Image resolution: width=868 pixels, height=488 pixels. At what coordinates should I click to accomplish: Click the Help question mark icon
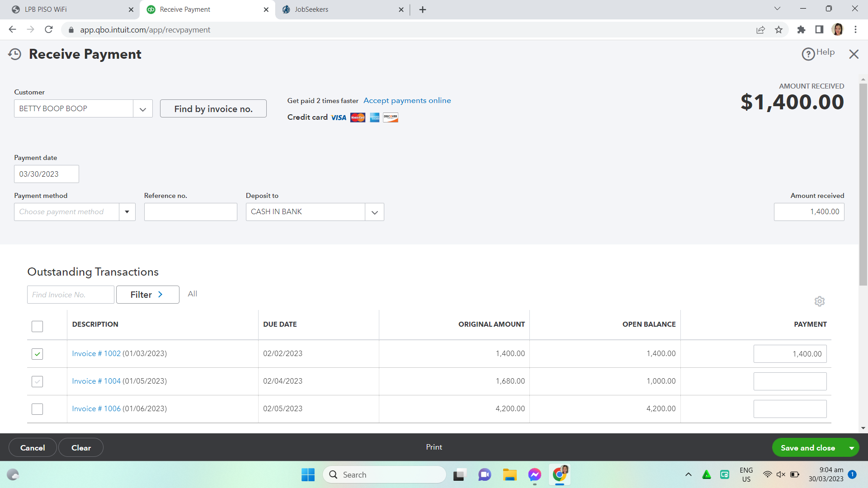(x=808, y=54)
